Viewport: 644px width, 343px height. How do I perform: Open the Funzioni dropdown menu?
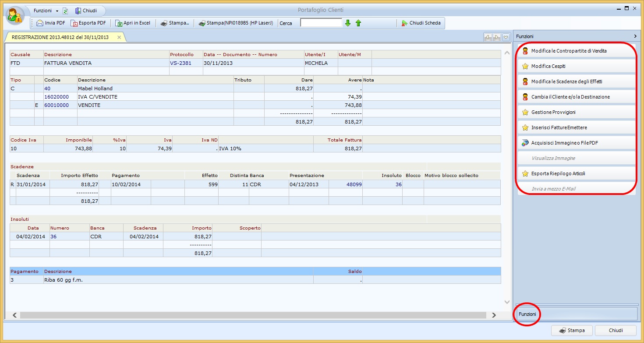pyautogui.click(x=46, y=11)
